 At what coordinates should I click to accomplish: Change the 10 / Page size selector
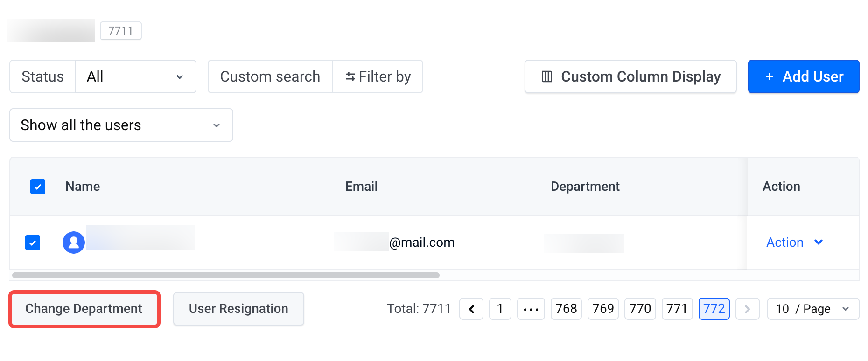click(x=813, y=309)
